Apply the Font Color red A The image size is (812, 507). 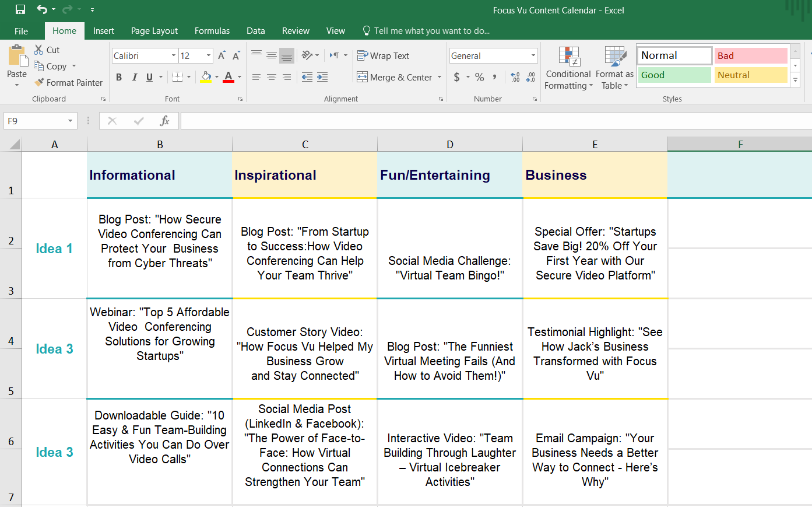[x=229, y=77]
